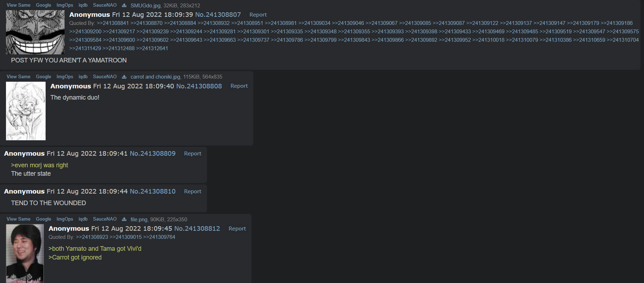644x283 pixels.
Task: Click the comment "TEND TO THE WOUNDED"
Action: click(x=48, y=203)
